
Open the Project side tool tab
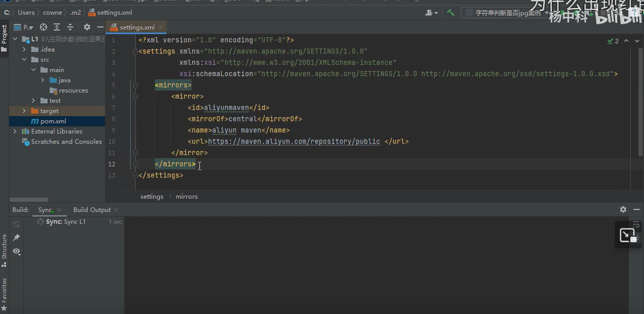[x=4, y=38]
